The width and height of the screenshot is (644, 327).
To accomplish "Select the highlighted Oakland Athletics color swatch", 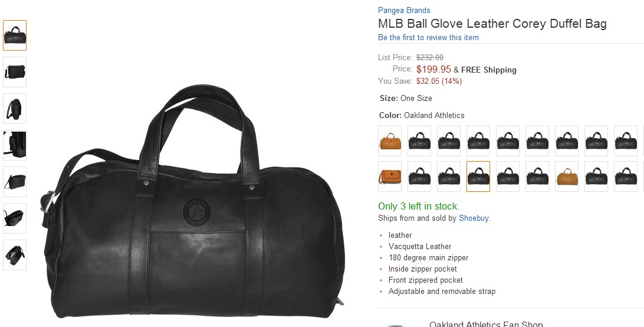I will coord(478,176).
